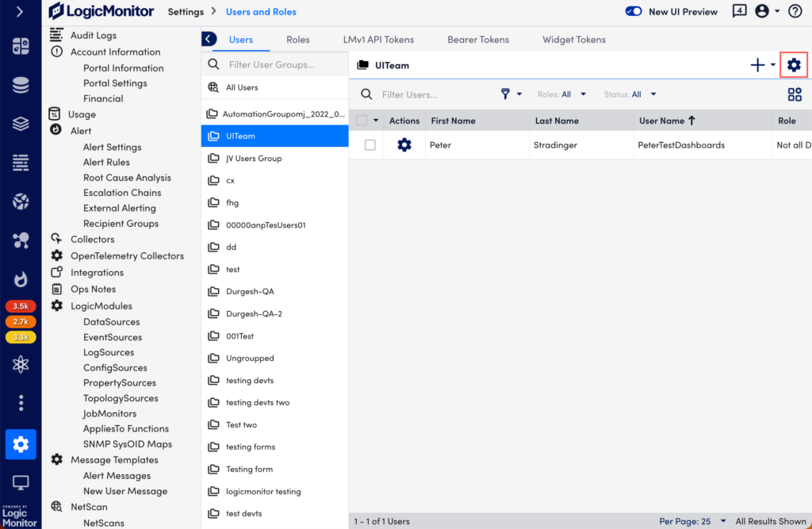Screen dimensions: 812x529
Task: Click the grid view icon above the table
Action: 795,94
